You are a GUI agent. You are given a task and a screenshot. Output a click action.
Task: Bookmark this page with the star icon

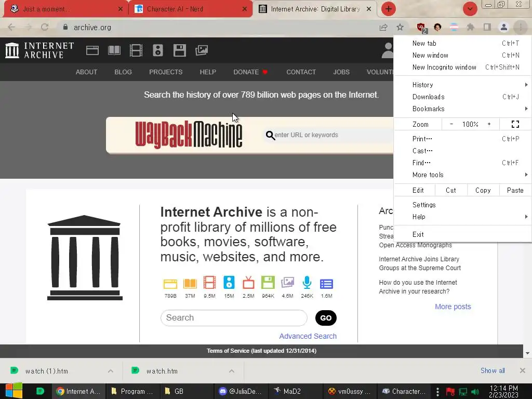tap(400, 27)
